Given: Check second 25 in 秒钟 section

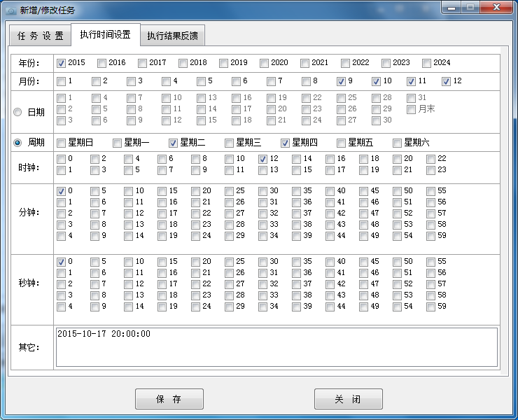Looking at the screenshot, I should pyautogui.click(x=229, y=262).
